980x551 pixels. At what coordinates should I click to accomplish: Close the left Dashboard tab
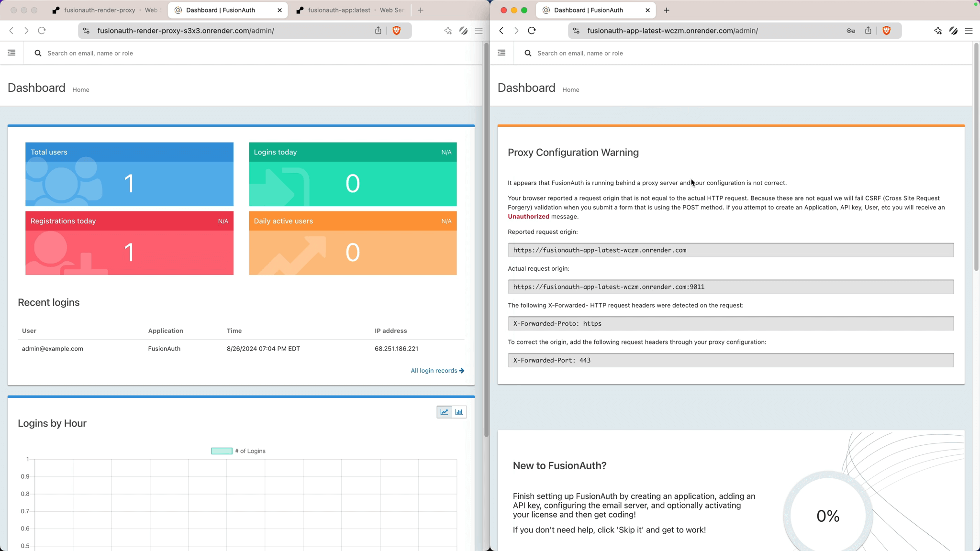[279, 10]
